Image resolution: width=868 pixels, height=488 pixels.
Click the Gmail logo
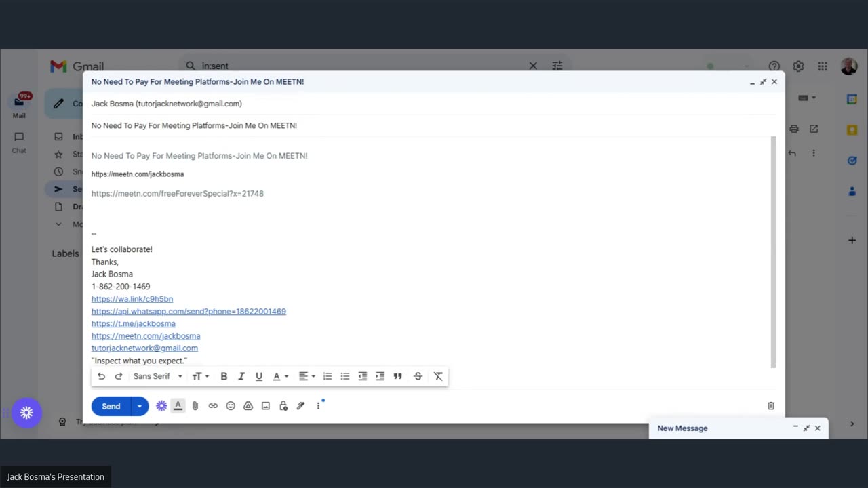point(77,66)
